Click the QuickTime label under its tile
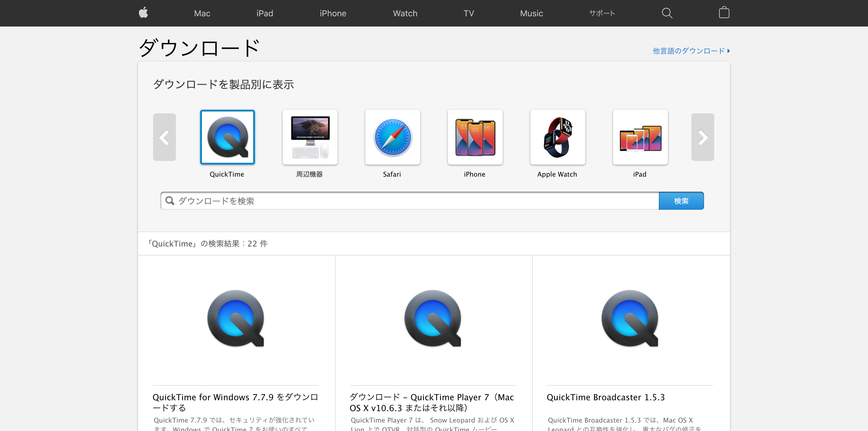Image resolution: width=868 pixels, height=431 pixels. 227,174
